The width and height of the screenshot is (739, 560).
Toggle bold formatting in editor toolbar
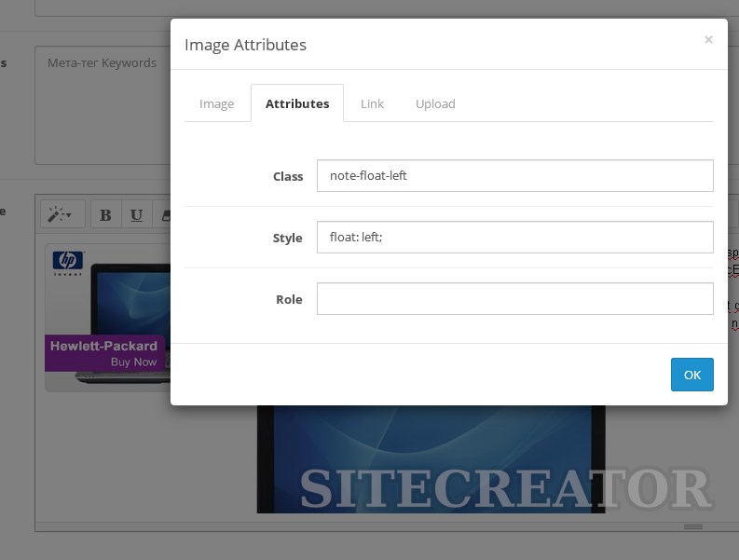click(105, 214)
